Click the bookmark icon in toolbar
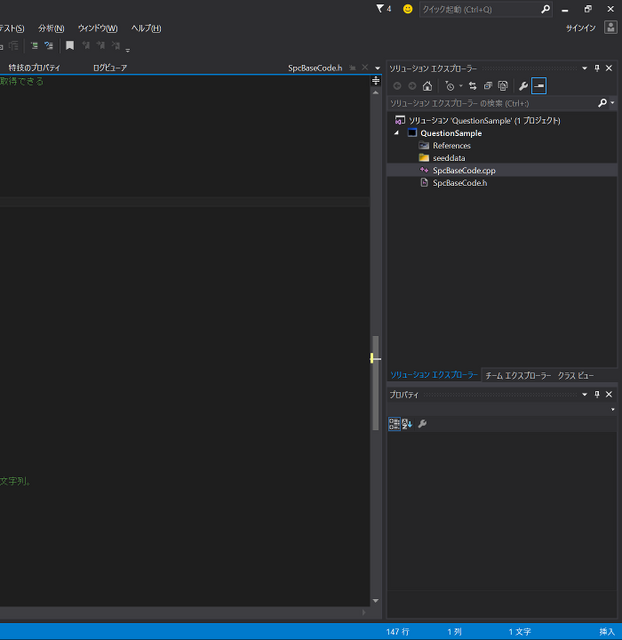The image size is (622, 640). tap(70, 46)
